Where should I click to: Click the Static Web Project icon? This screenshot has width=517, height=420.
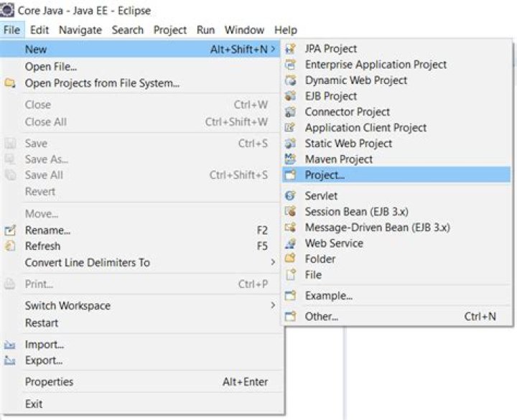click(291, 144)
